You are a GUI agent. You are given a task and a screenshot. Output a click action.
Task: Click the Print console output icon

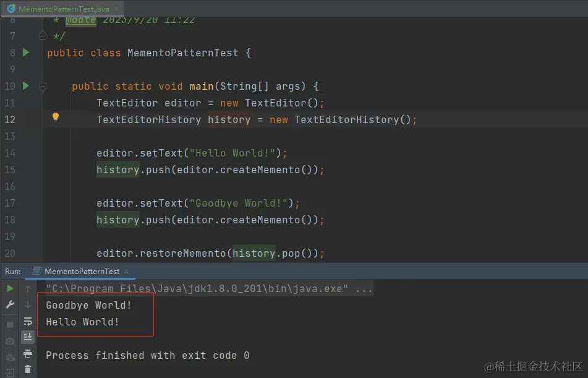[28, 353]
